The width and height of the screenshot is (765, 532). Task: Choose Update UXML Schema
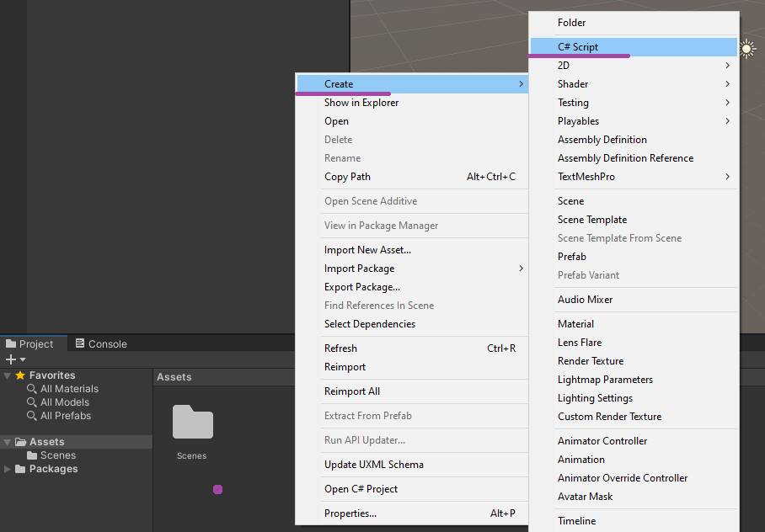click(412, 464)
